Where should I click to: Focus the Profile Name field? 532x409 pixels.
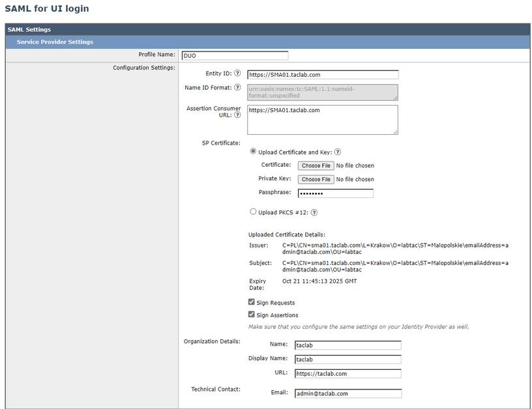(x=235, y=55)
